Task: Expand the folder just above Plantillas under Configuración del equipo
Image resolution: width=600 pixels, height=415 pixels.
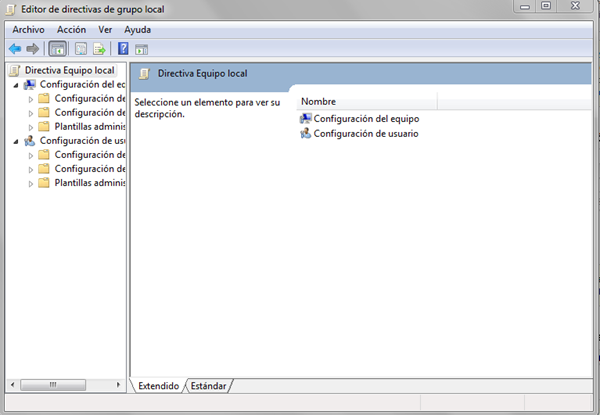Action: pyautogui.click(x=31, y=113)
